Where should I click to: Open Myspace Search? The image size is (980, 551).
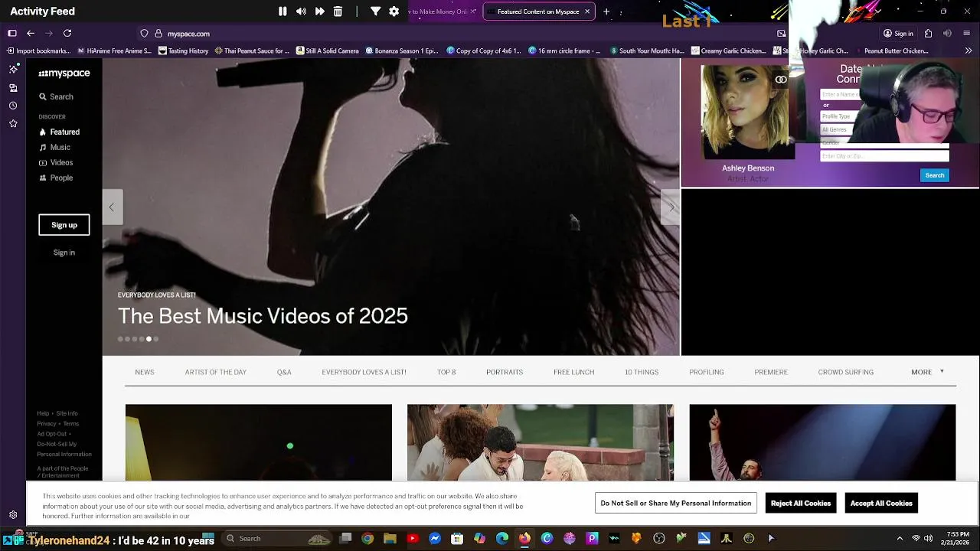point(56,97)
